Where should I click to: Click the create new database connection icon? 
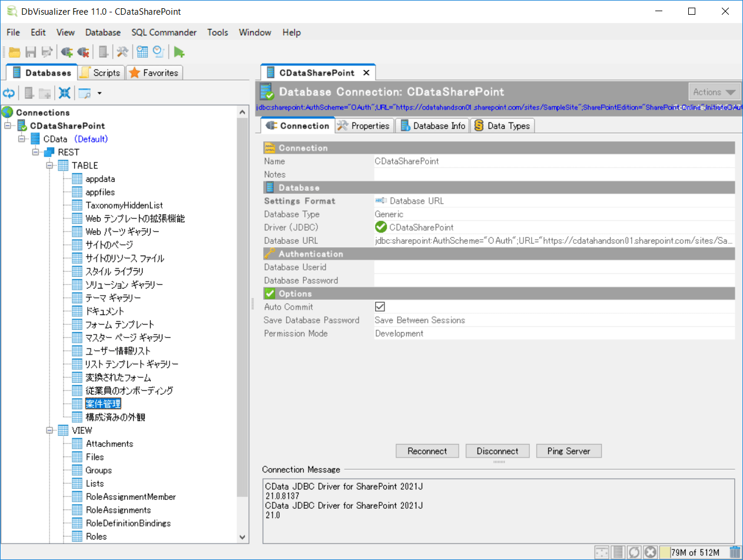[x=67, y=52]
